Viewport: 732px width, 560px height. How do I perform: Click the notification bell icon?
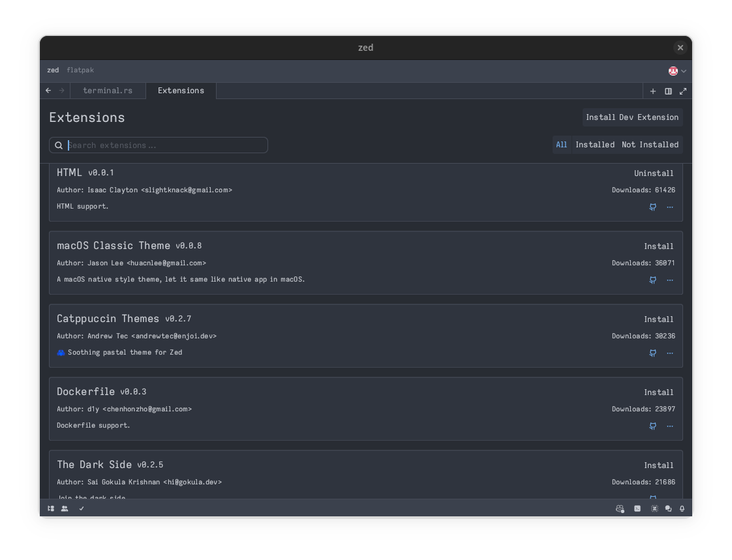coord(682,508)
